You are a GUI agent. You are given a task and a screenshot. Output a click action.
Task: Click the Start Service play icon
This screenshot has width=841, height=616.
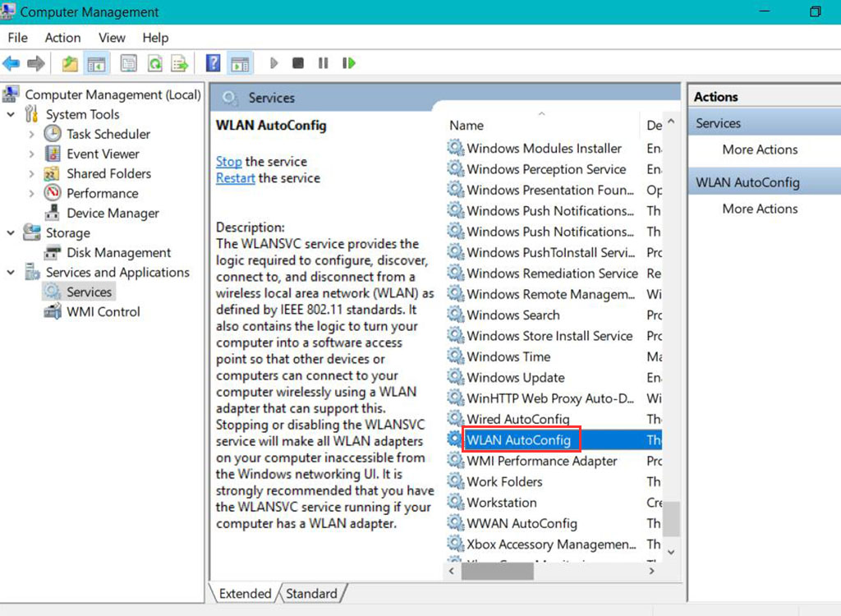point(273,63)
